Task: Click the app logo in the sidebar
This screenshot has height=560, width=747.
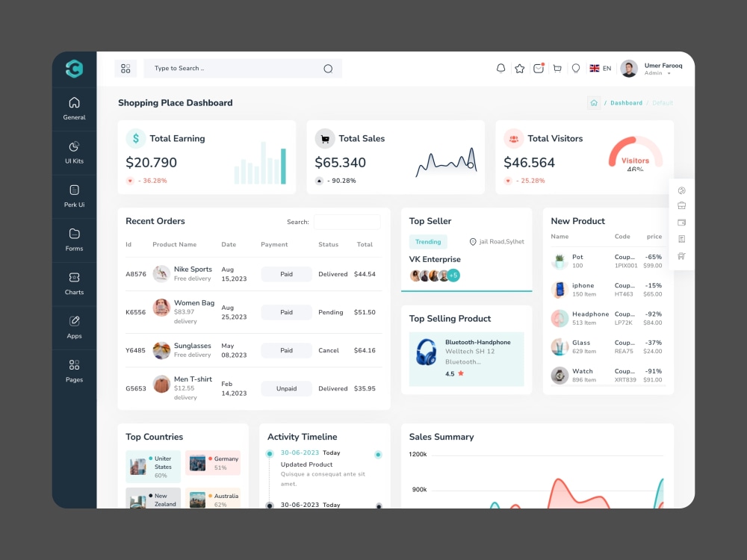Action: [x=74, y=69]
